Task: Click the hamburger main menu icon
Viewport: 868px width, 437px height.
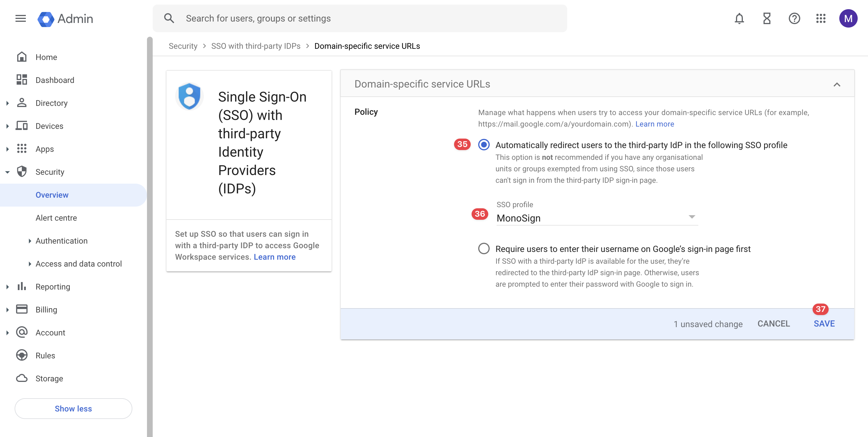Action: [x=21, y=19]
